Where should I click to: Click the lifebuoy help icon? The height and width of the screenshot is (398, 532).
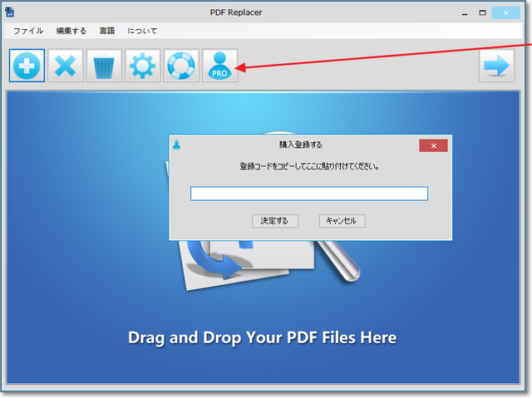[x=180, y=66]
